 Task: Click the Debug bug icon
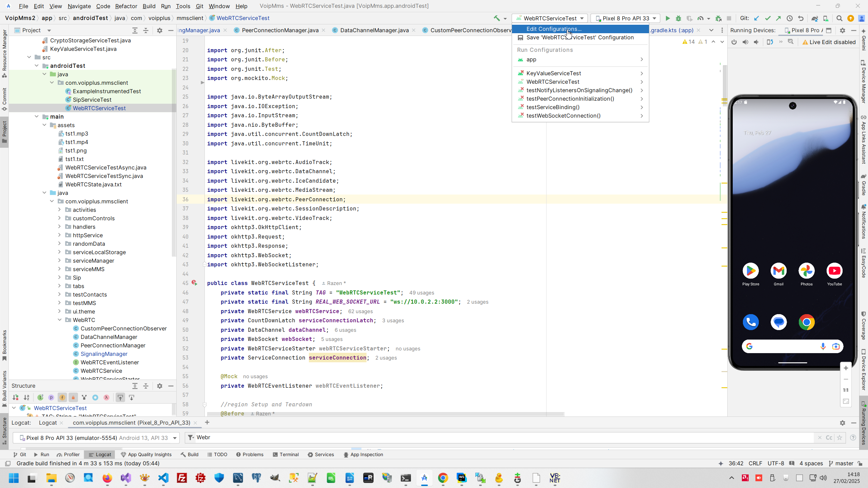[678, 18]
